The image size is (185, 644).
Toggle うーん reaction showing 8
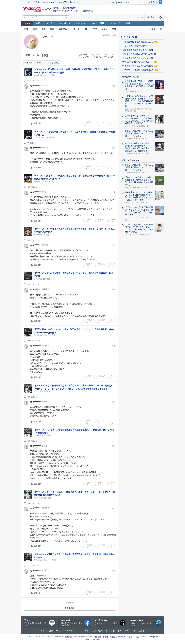[111, 593]
